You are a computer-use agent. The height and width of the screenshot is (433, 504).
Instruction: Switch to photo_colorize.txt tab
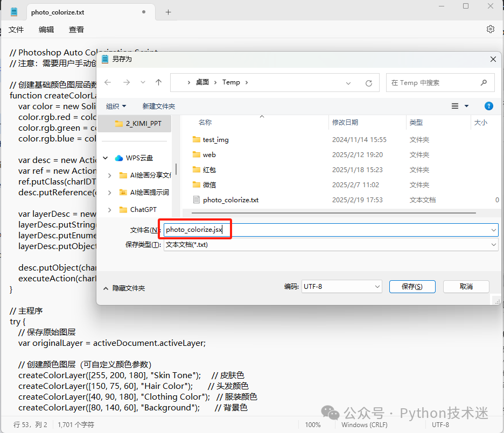pos(90,12)
